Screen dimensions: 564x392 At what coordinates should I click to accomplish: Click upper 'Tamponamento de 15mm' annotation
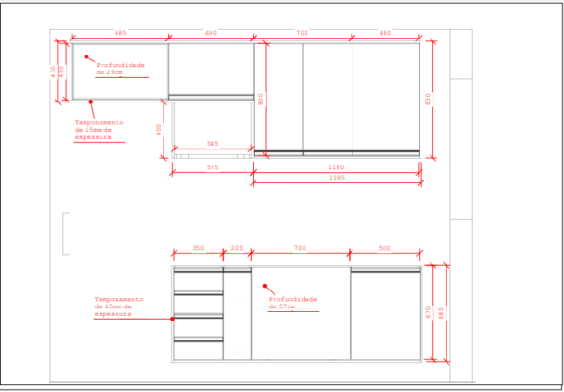pyautogui.click(x=100, y=130)
